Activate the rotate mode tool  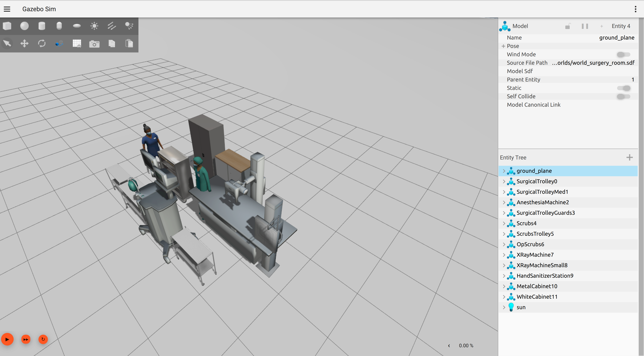[42, 44]
